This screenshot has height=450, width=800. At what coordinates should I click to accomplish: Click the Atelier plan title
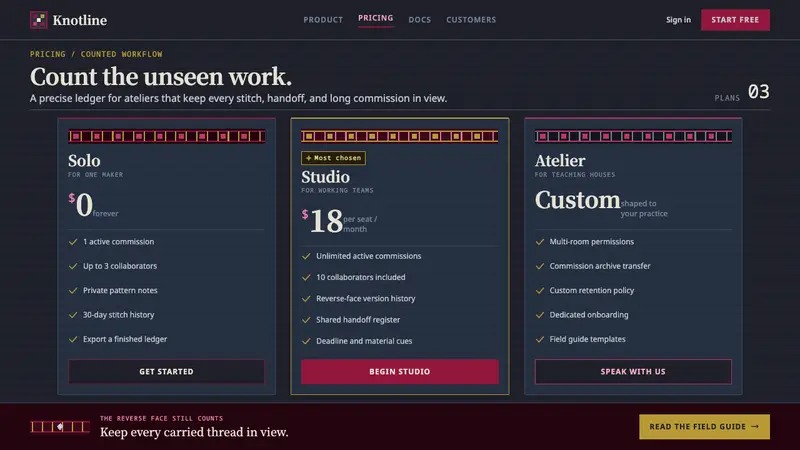click(560, 161)
